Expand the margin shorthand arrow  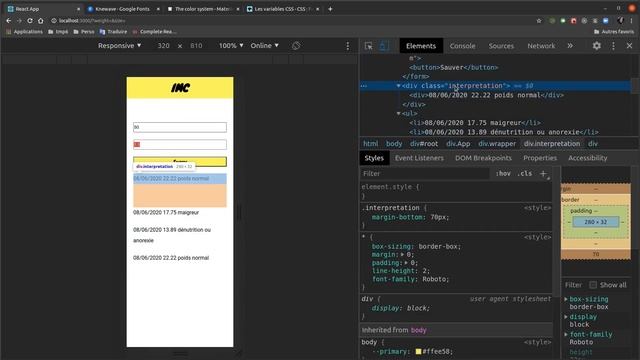(403, 255)
